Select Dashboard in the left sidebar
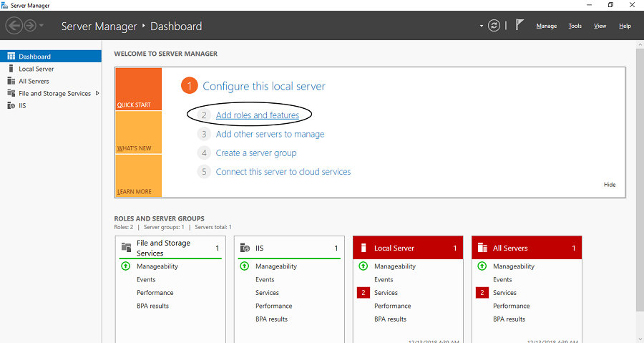This screenshot has width=644, height=343. pos(51,57)
